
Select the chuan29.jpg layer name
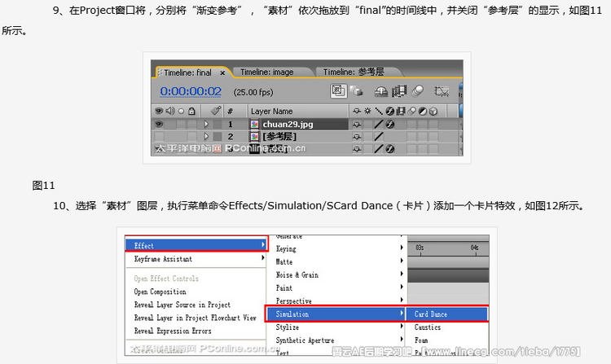point(288,125)
